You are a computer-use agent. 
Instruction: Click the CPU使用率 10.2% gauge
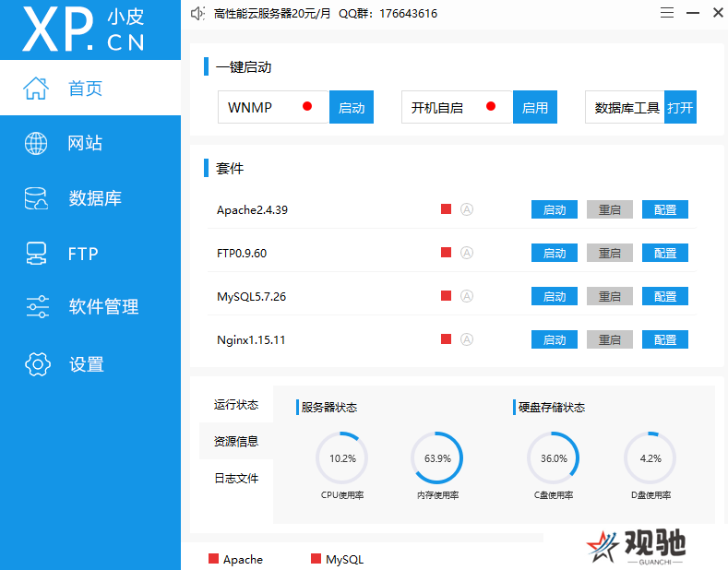tap(342, 458)
